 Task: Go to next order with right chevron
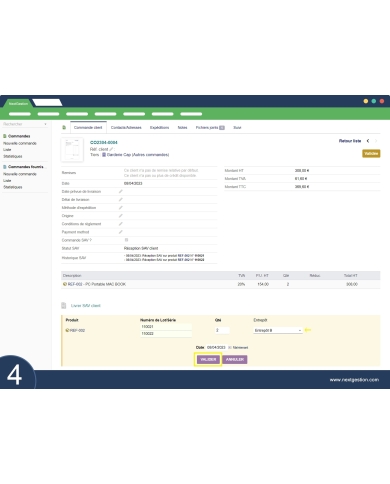376,141
